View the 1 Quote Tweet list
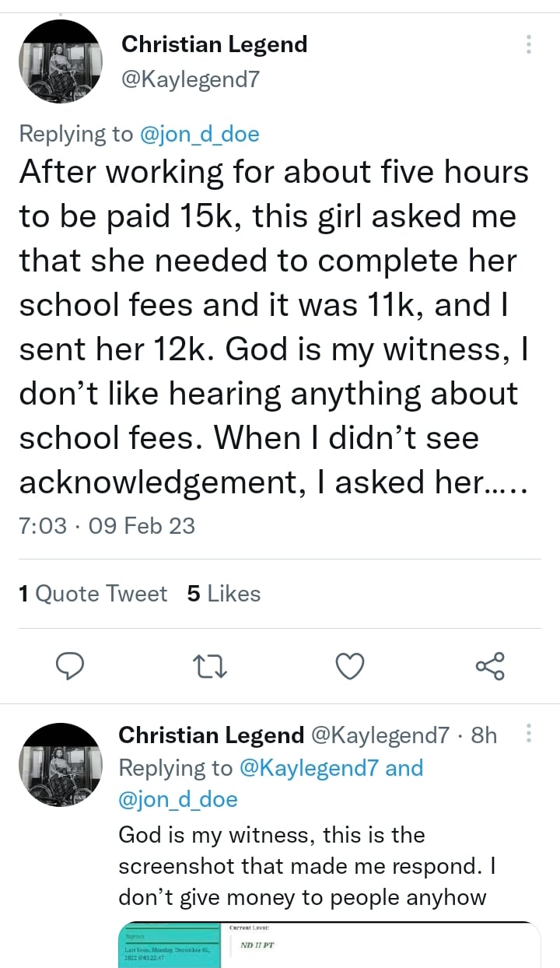Screen dimensions: 560x968 [93, 594]
